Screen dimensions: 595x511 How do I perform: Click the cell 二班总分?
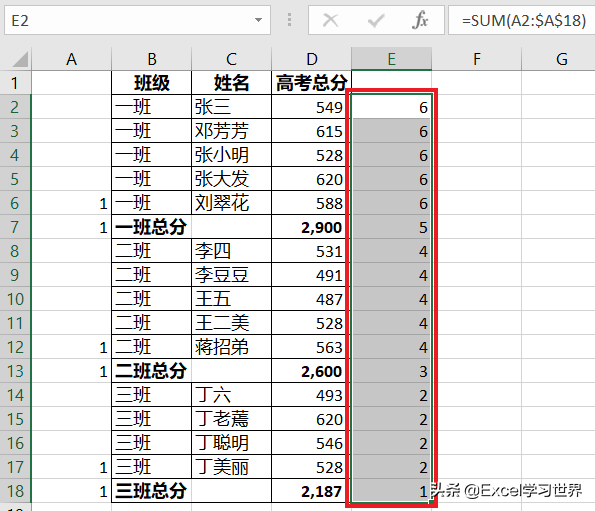151,371
